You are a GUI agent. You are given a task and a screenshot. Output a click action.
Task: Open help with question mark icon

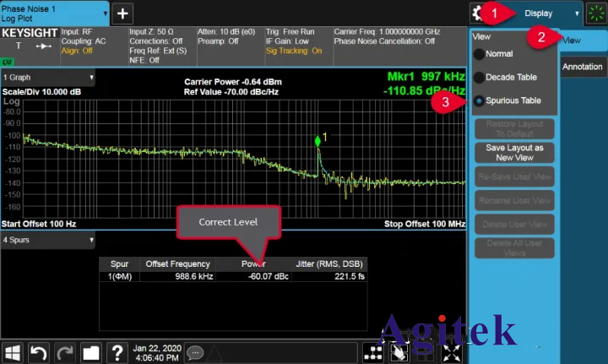tap(117, 350)
